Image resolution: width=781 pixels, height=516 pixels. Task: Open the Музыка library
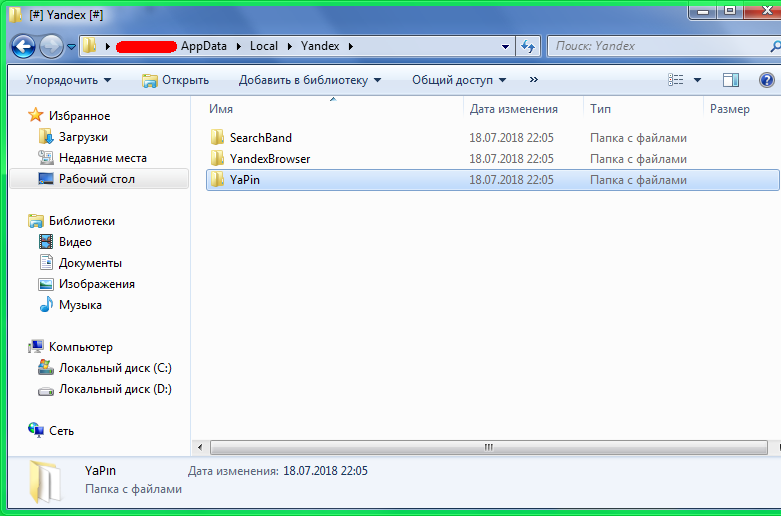click(x=80, y=305)
